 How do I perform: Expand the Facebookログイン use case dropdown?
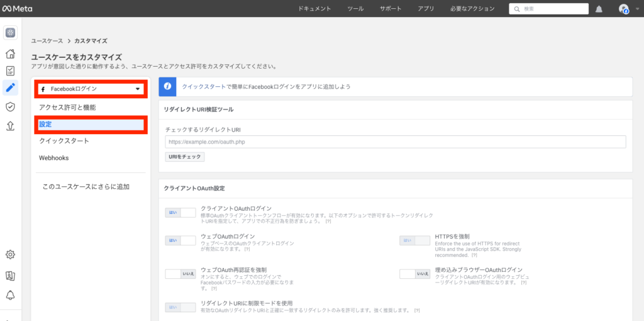(91, 89)
